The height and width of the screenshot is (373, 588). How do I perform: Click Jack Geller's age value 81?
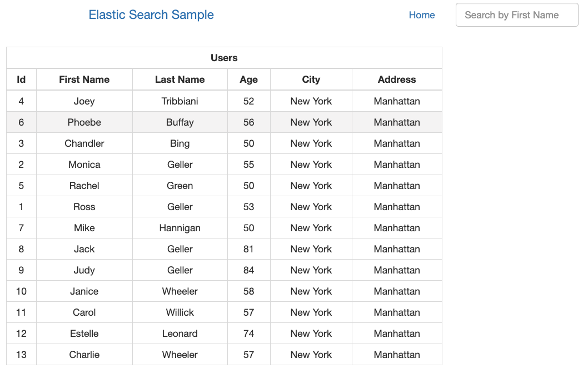(248, 248)
